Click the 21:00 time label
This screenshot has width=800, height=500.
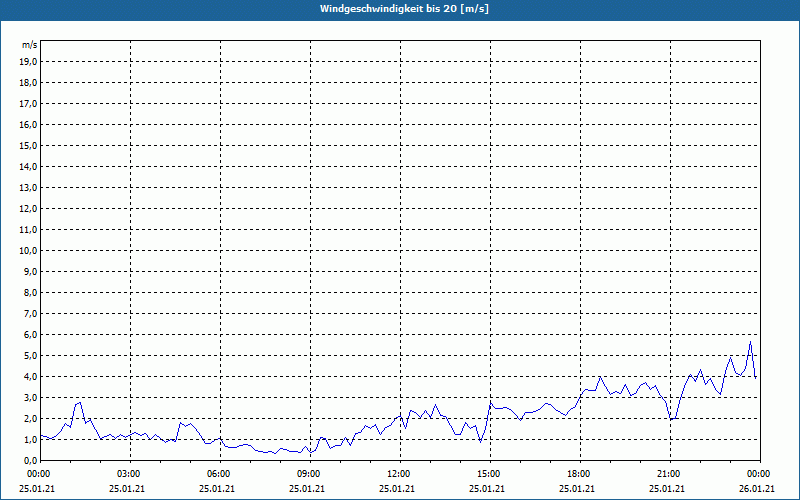click(x=669, y=473)
